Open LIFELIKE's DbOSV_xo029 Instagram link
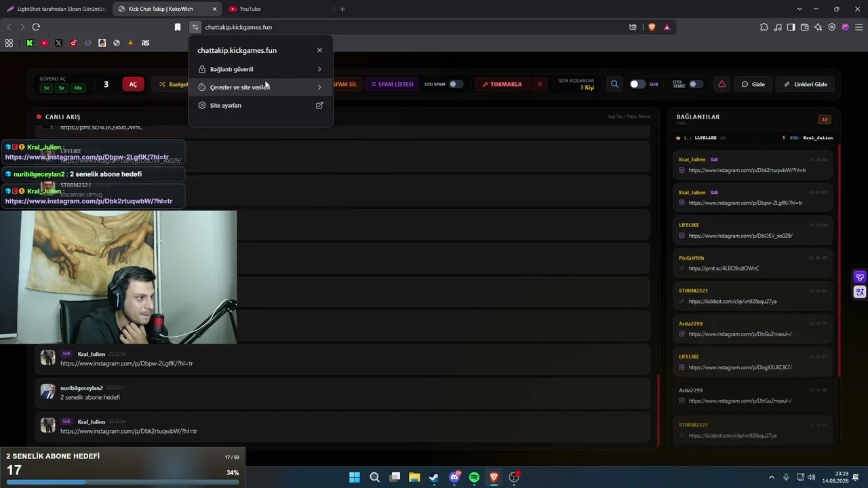Viewport: 868px width, 488px height. pyautogui.click(x=741, y=236)
